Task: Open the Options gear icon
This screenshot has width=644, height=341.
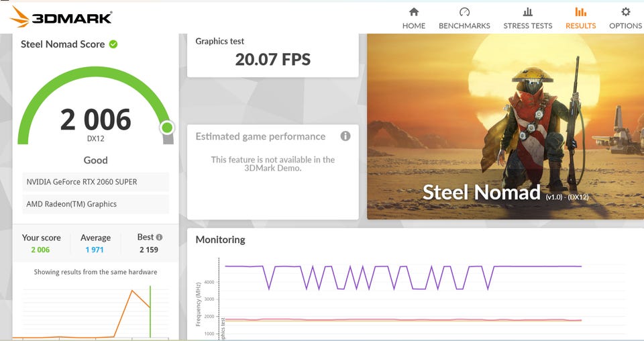Action: [x=625, y=11]
